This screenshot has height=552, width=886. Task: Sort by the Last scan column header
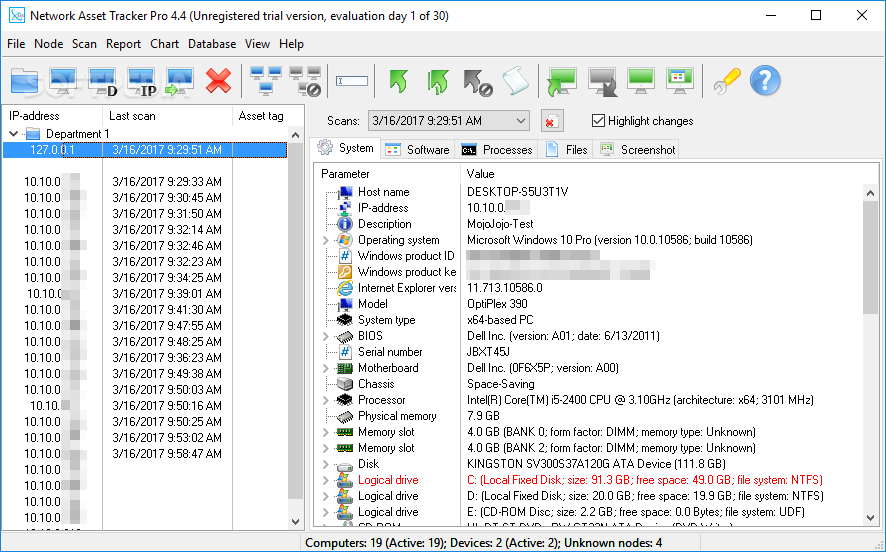[167, 116]
